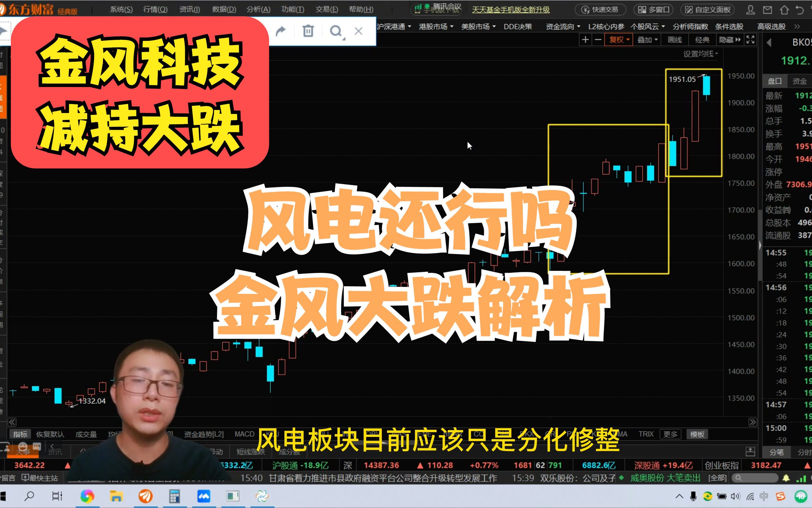Viewport: 812px width, 508px height.
Task: Click the 指标 indicator button
Action: click(x=20, y=434)
